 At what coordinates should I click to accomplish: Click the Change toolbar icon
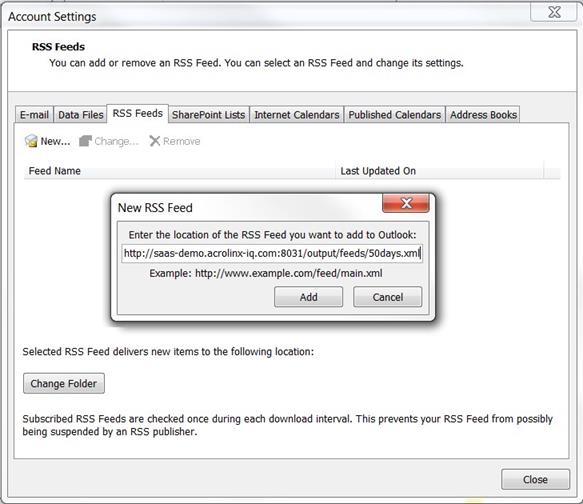[x=85, y=141]
